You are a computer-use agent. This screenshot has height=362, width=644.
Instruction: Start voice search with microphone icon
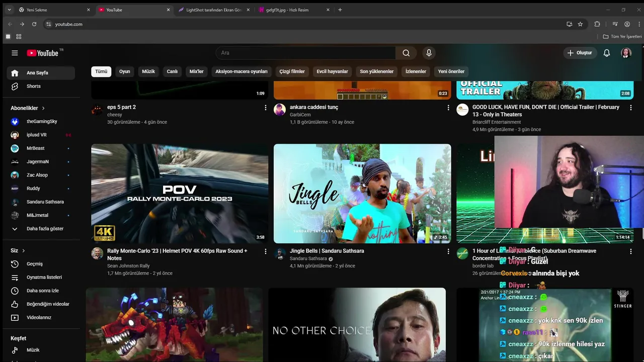click(x=429, y=53)
